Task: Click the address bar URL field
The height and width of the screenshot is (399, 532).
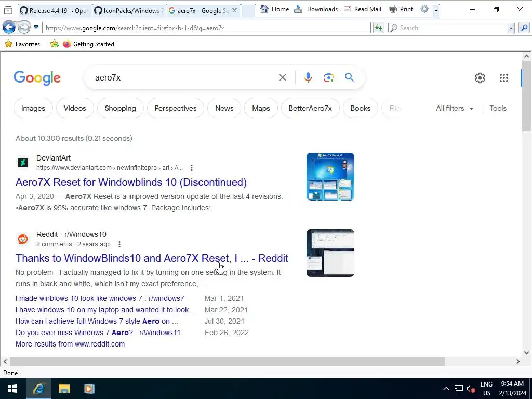Action: (206, 28)
